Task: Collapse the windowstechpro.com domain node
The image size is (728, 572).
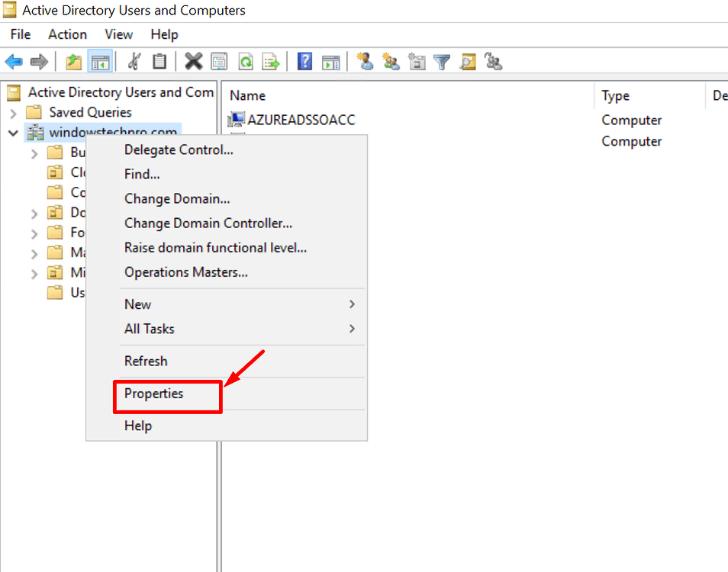Action: (x=12, y=132)
